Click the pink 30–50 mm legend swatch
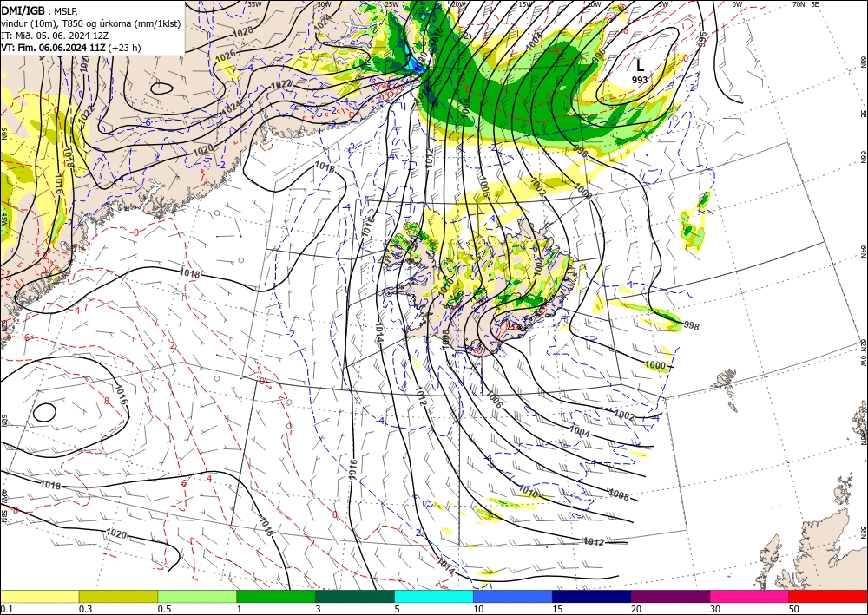This screenshot has width=868, height=615. pyautogui.click(x=750, y=597)
